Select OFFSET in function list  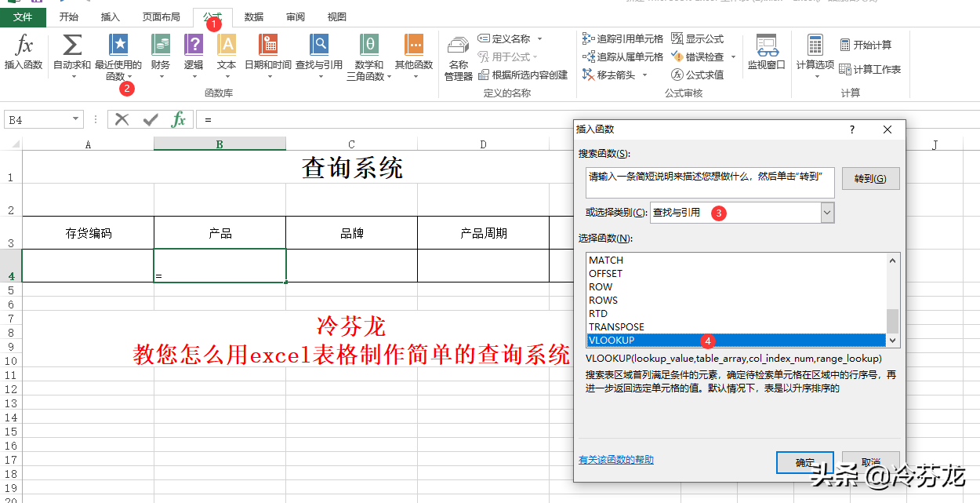click(x=736, y=273)
